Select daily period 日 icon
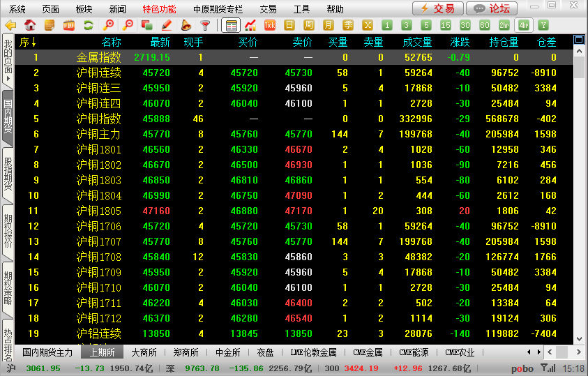The width and height of the screenshot is (588, 376). [289, 26]
